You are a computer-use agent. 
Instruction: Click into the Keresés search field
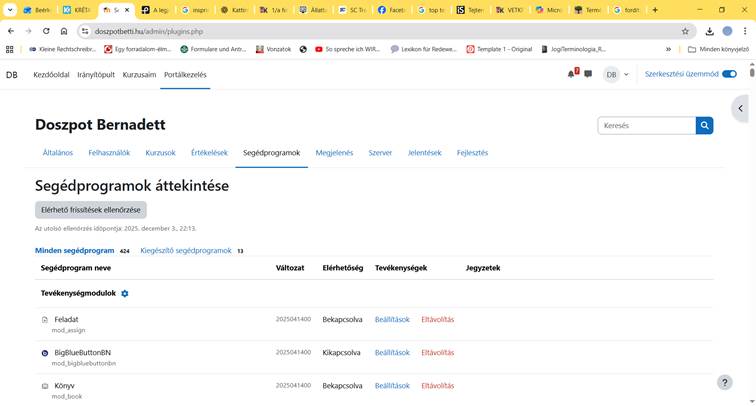click(647, 125)
